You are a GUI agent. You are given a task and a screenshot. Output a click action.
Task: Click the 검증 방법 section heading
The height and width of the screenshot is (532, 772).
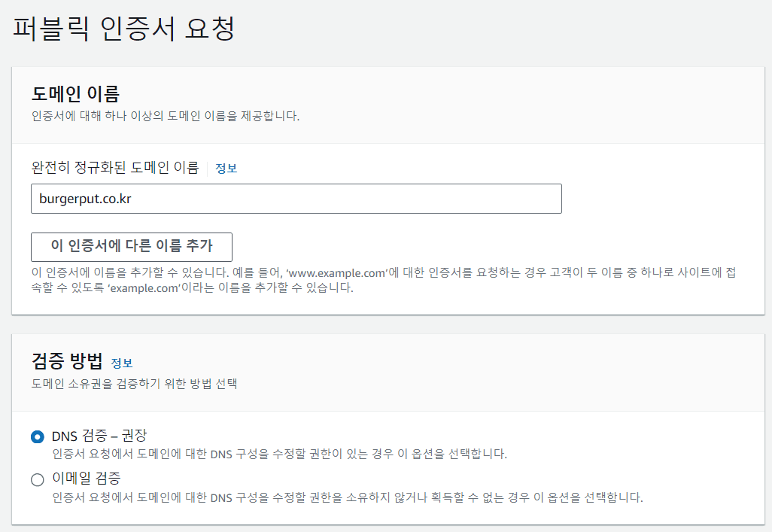67,362
